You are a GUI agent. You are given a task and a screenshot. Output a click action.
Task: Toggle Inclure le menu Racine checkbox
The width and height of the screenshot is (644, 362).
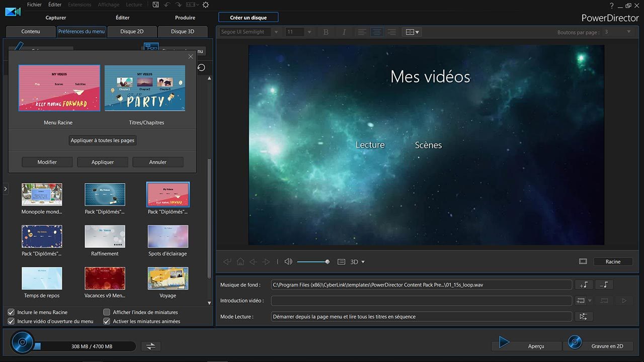pos(11,312)
